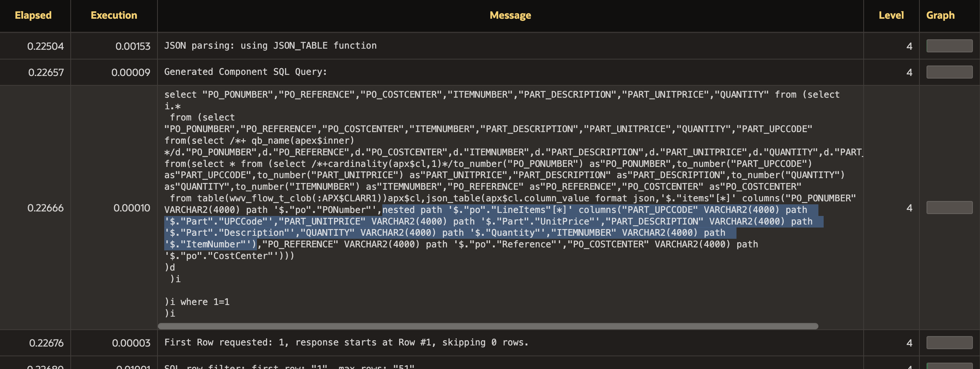Click elapsed value 0.22666
The height and width of the screenshot is (369, 980).
pos(45,208)
